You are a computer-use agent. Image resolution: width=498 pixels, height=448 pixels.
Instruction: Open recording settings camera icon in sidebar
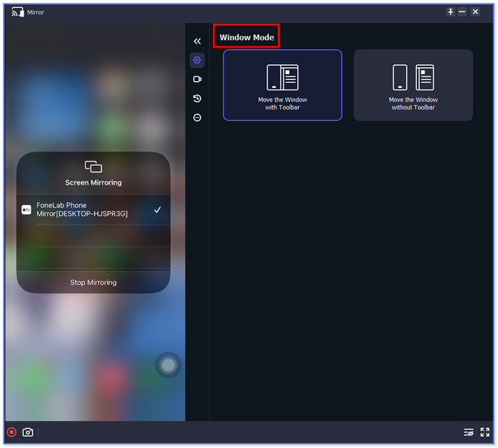click(197, 79)
